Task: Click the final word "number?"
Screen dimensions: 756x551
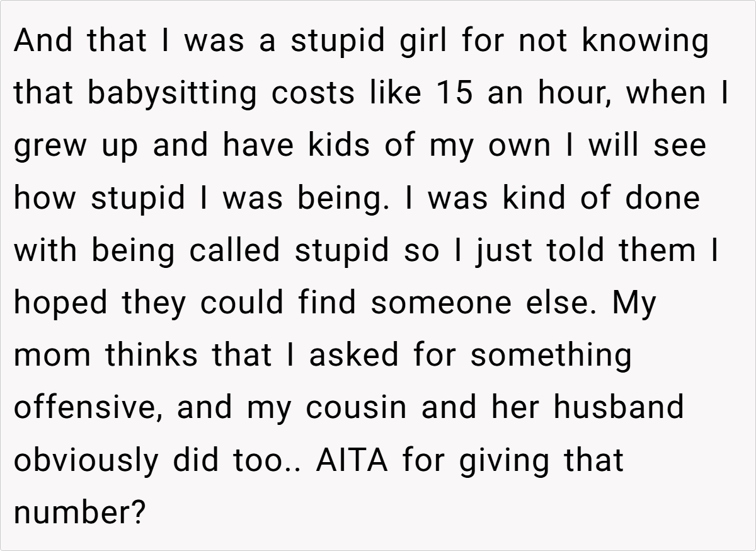Action: [79, 513]
